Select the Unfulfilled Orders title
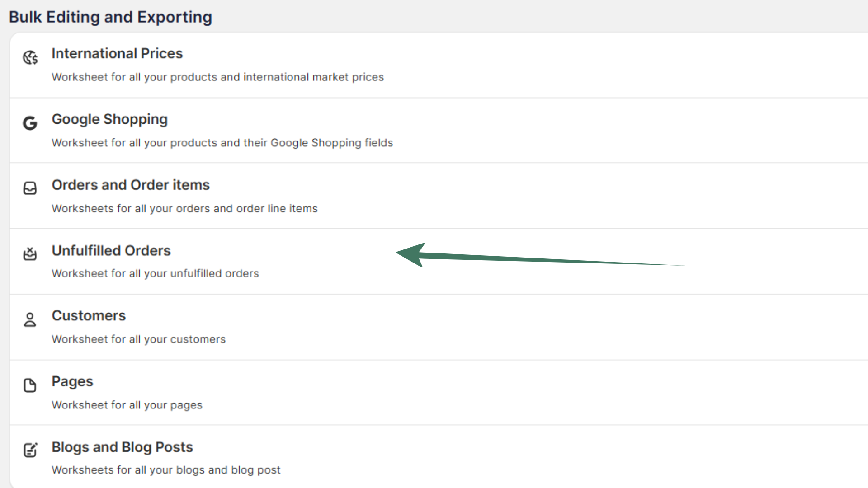Image resolution: width=868 pixels, height=488 pixels. [x=111, y=250]
